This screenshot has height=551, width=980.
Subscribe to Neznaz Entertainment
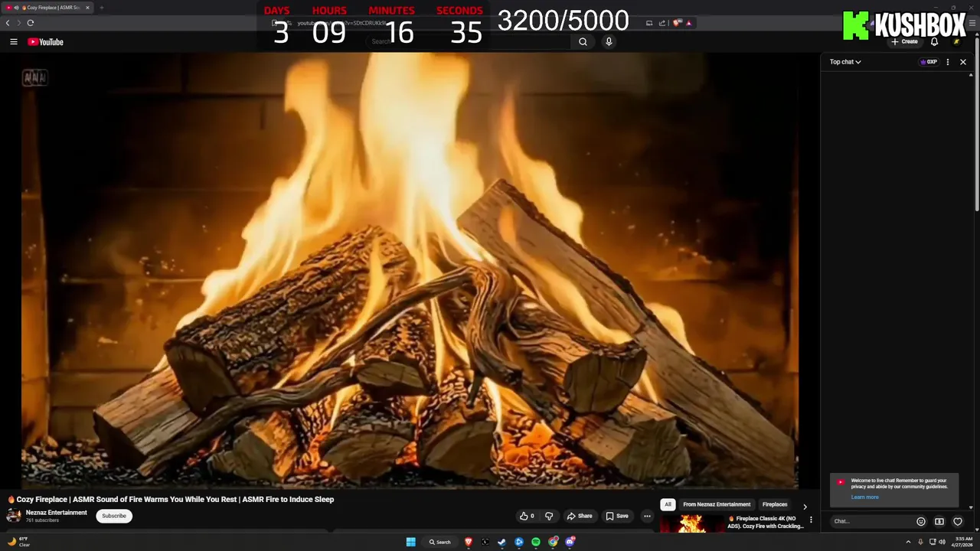[x=114, y=516]
